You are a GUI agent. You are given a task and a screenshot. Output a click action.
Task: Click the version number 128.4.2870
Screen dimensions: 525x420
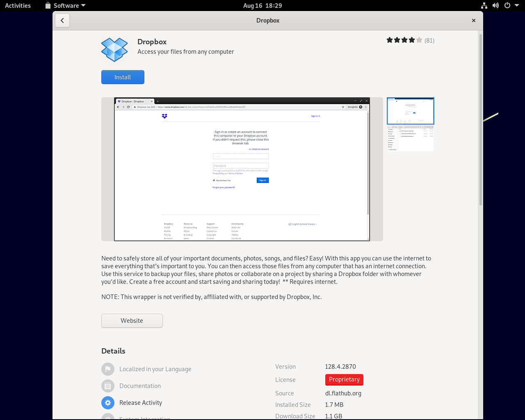pos(340,367)
